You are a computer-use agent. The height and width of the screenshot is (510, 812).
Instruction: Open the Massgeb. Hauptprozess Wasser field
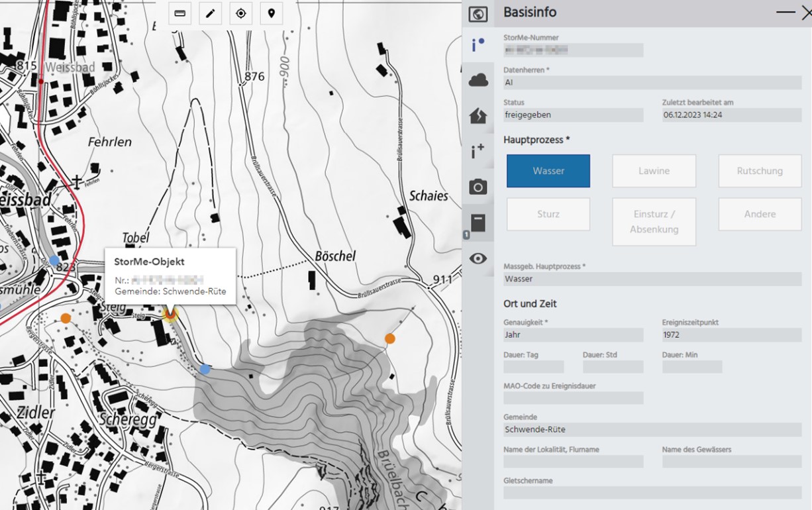(652, 279)
